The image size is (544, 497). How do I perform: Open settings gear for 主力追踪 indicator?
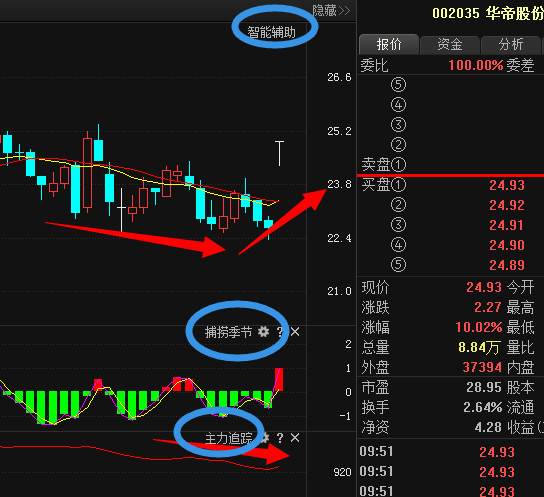[265, 438]
